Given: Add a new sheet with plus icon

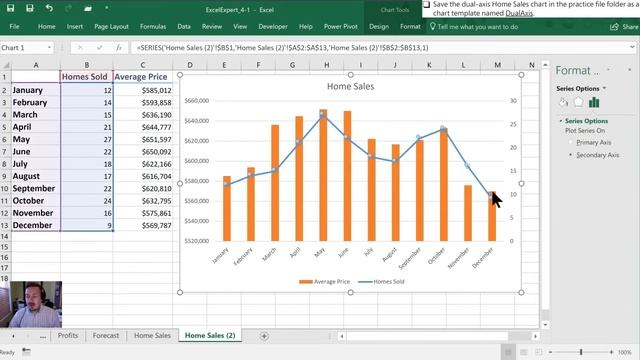Looking at the screenshot, I should [x=264, y=336].
